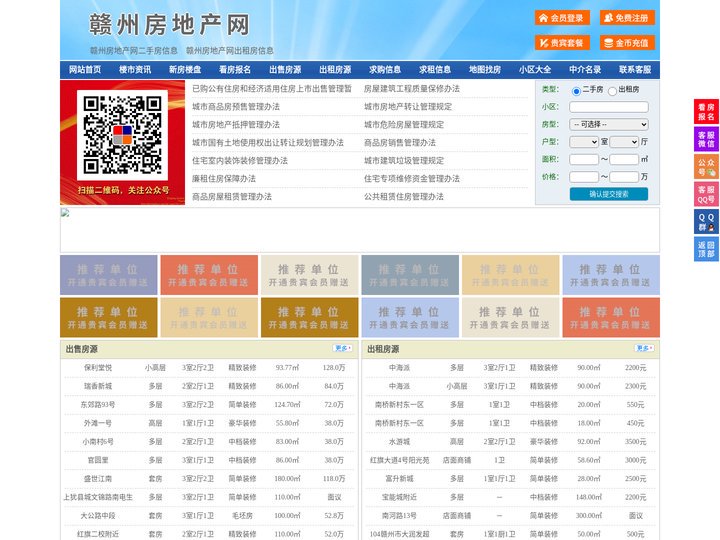Open 商品房销售管理办法 link
Image resolution: width=720 pixels, height=540 pixels.
[x=400, y=142]
